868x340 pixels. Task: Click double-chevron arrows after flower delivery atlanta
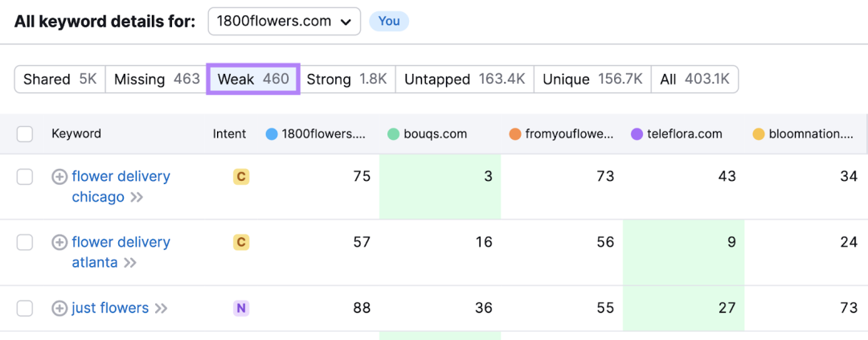pos(129,263)
